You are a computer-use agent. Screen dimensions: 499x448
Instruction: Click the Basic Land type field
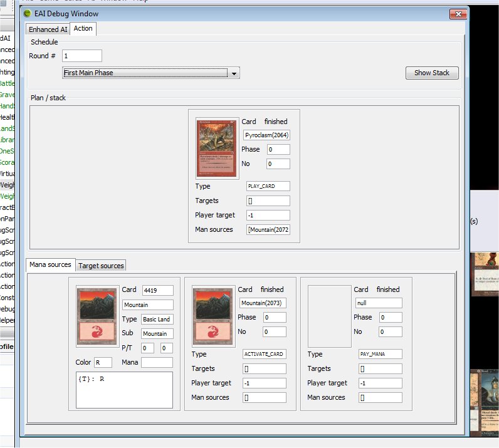click(x=157, y=319)
